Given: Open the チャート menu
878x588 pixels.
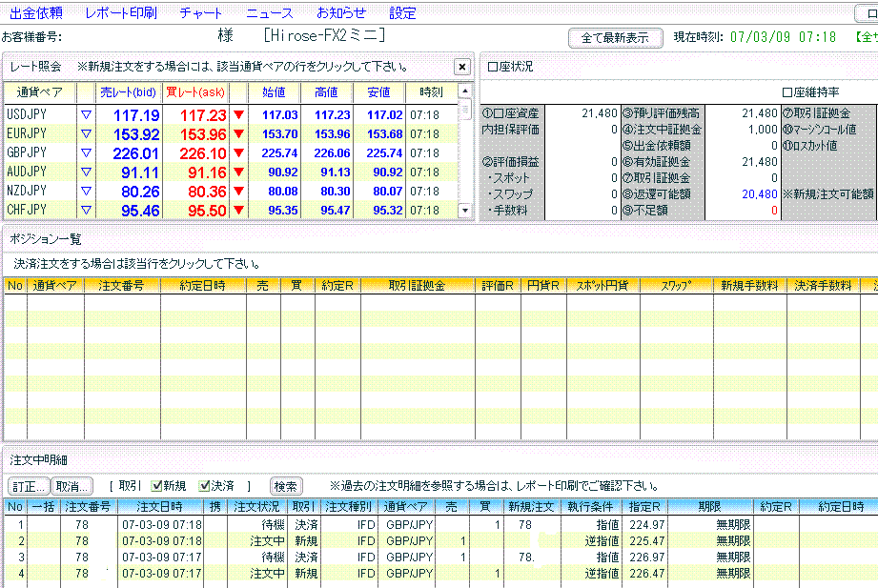Looking at the screenshot, I should (x=200, y=13).
